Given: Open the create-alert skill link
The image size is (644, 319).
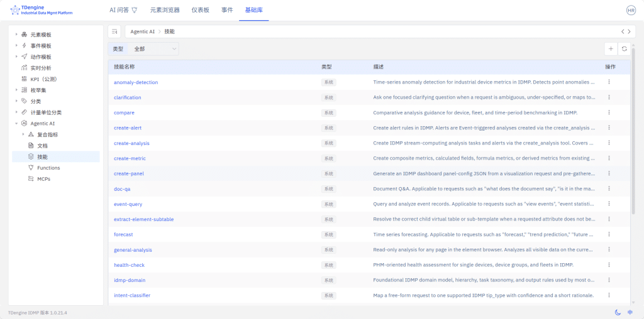Looking at the screenshot, I should [128, 128].
